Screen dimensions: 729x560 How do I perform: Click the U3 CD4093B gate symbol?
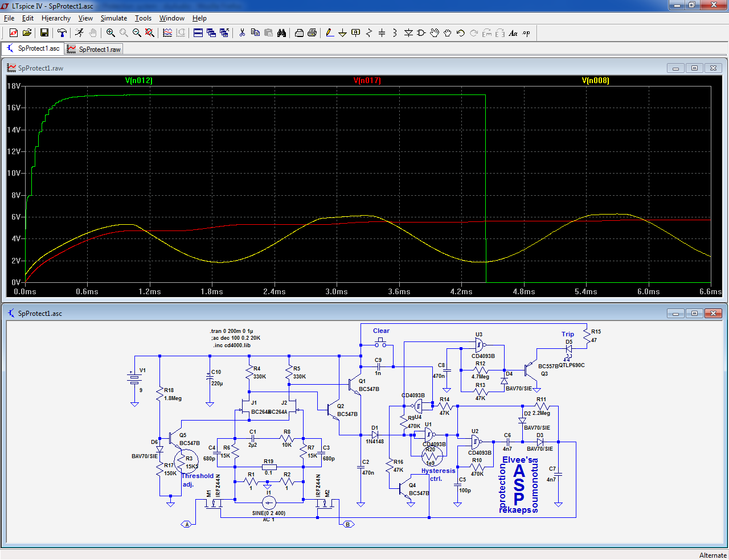pos(481,345)
